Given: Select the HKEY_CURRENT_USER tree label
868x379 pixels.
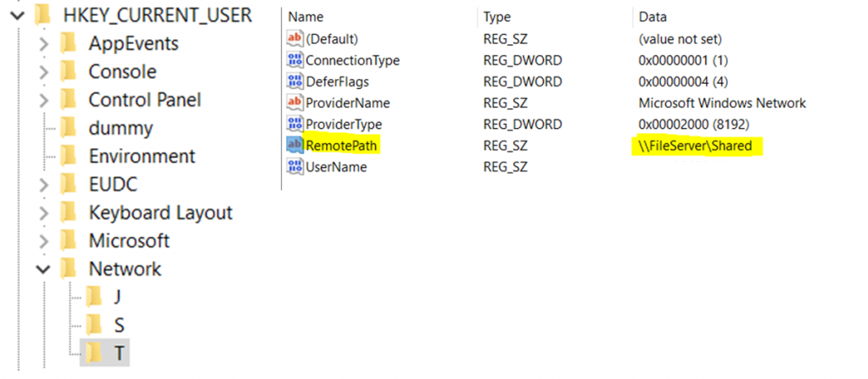Looking at the screenshot, I should [x=157, y=15].
